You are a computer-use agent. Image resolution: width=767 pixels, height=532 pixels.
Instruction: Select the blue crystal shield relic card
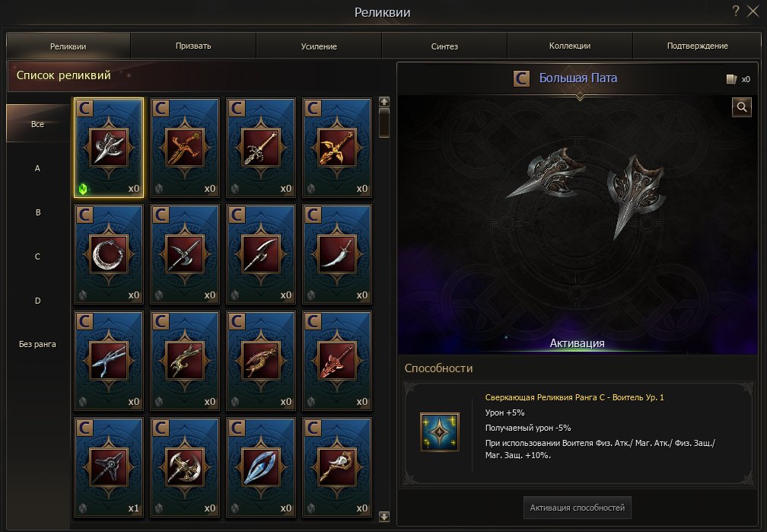click(261, 467)
